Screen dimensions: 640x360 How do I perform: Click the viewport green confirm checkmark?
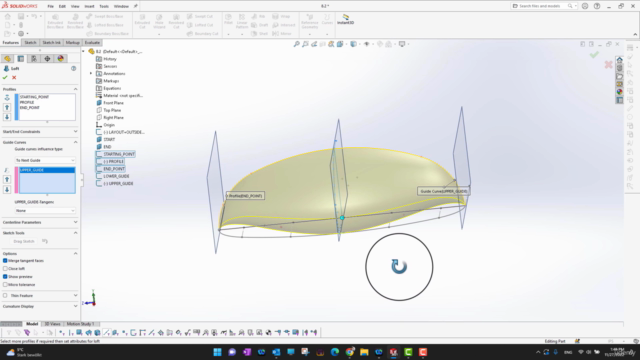point(594,55)
